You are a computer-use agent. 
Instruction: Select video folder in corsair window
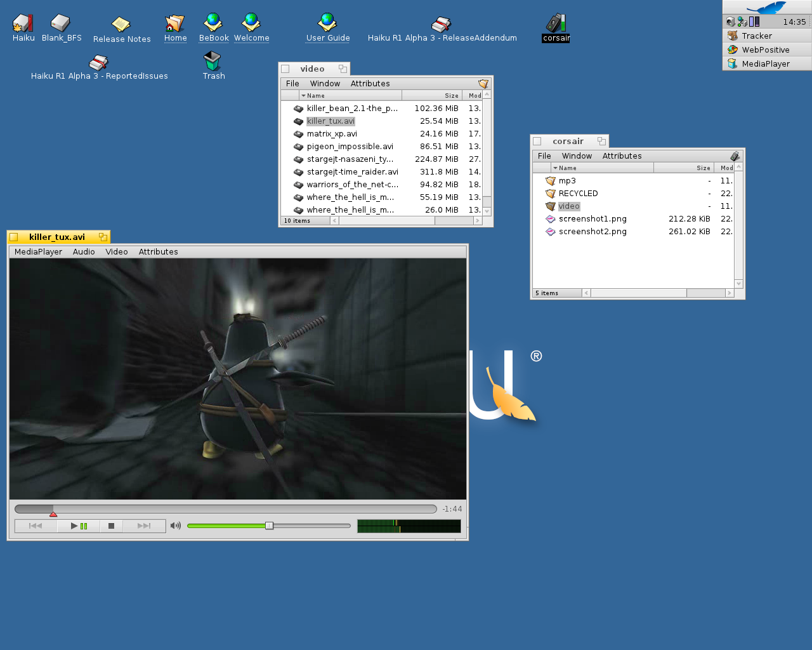coord(569,206)
